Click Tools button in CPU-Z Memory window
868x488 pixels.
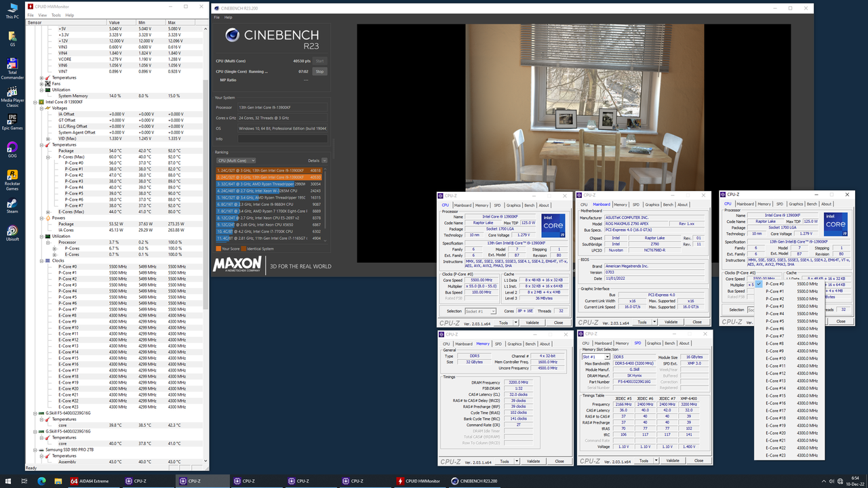[506, 461]
